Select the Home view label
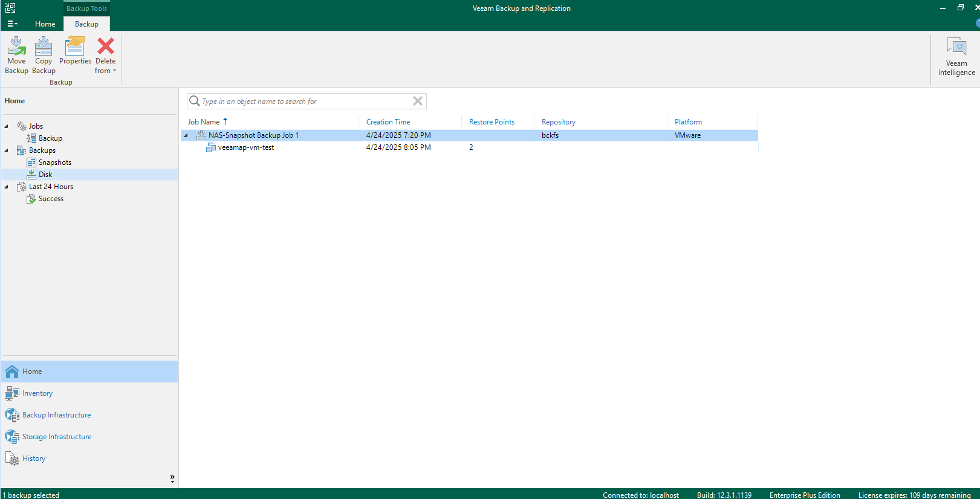Viewport: 980px width, 499px height. 32,372
